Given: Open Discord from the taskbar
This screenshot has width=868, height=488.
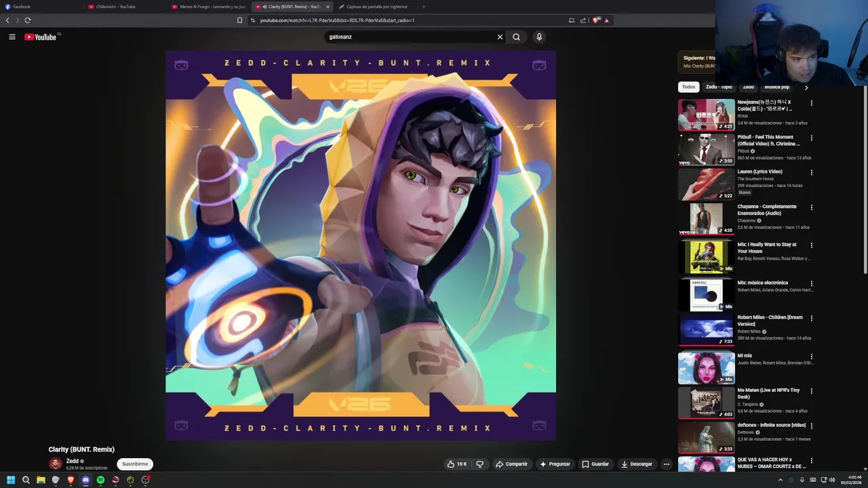Looking at the screenshot, I should (85, 480).
